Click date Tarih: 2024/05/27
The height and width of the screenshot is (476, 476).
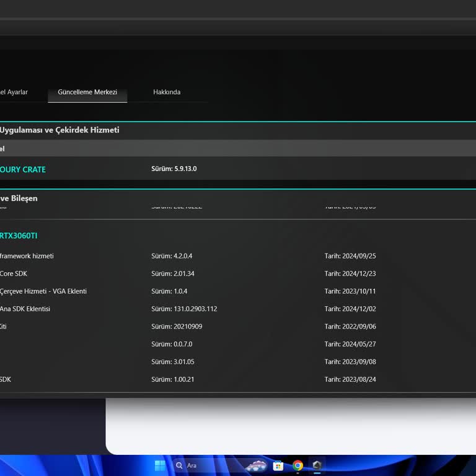(350, 344)
